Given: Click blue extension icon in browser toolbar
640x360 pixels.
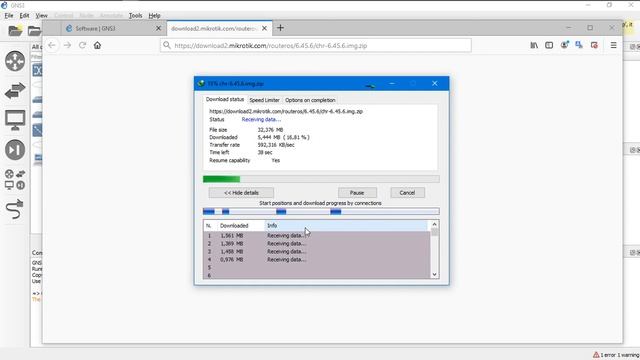Looking at the screenshot, I should 579,45.
